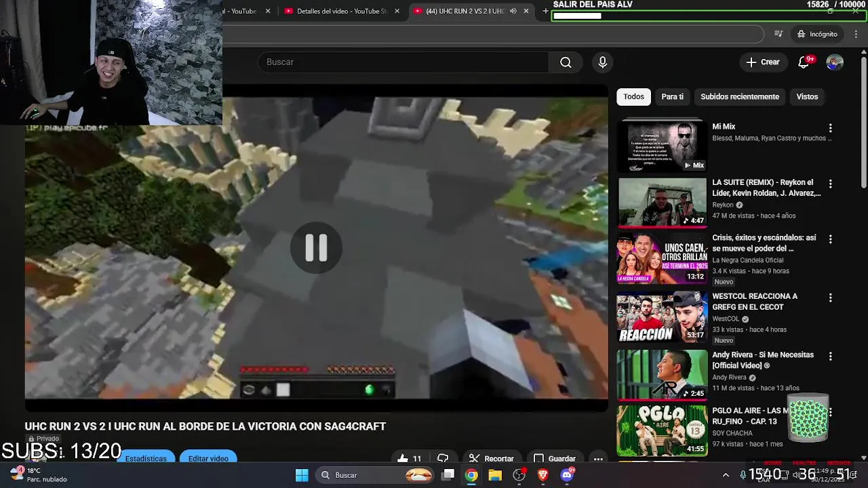Open the Reykon channel name
Image resolution: width=868 pixels, height=488 pixels.
723,205
